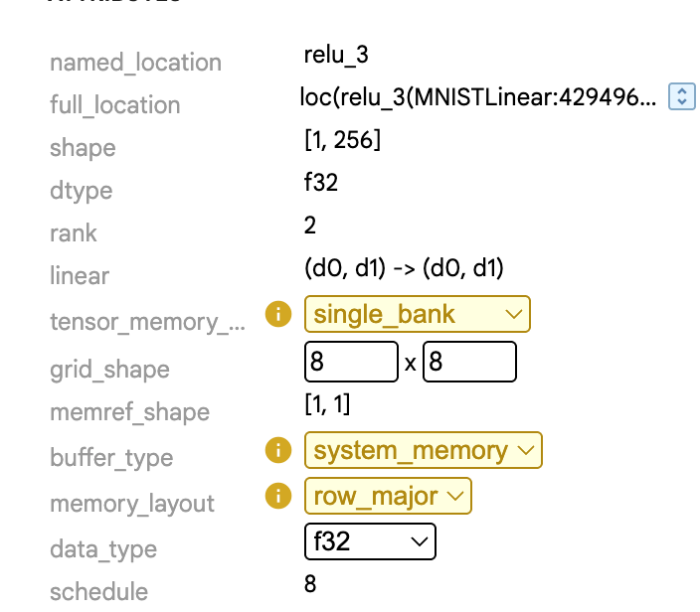Screen dimensions: 700x612
Task: Click the memref_shape label
Action: (x=130, y=412)
